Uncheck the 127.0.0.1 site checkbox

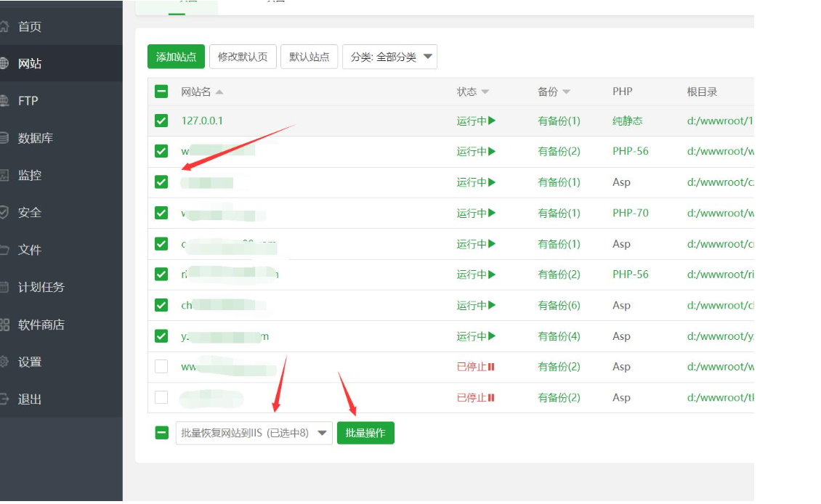[x=161, y=121]
